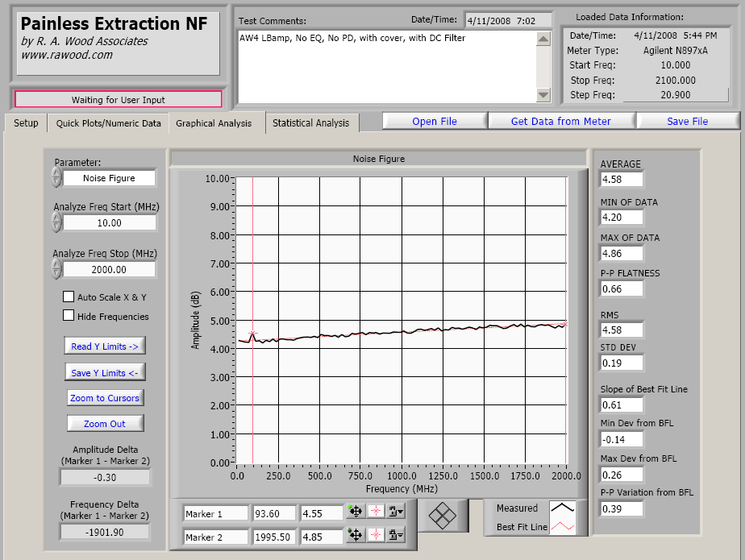Click Test Comments scrollbar down arrow
The height and width of the screenshot is (560, 745).
coord(543,95)
